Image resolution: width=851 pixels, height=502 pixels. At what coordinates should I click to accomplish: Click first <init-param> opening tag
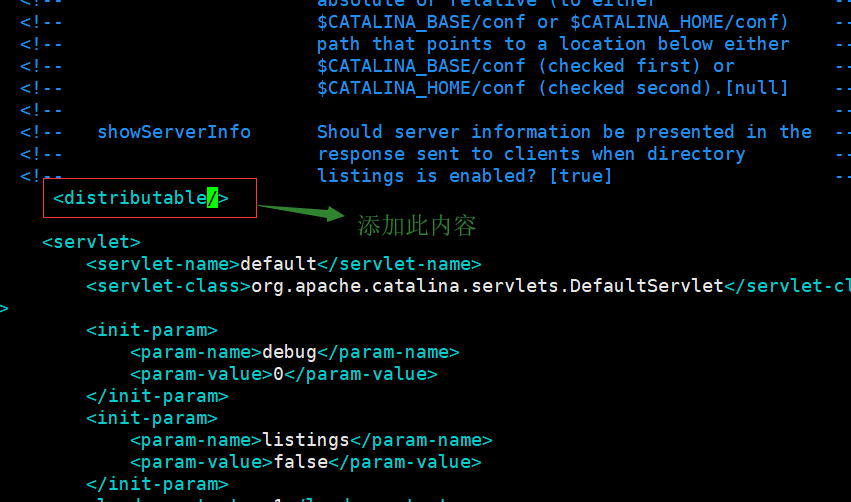(x=152, y=330)
